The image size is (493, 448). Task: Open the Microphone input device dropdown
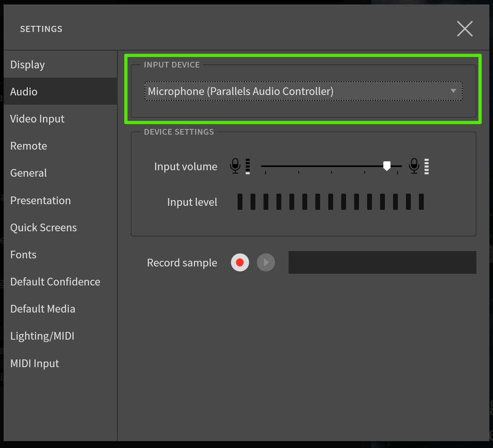pos(303,91)
